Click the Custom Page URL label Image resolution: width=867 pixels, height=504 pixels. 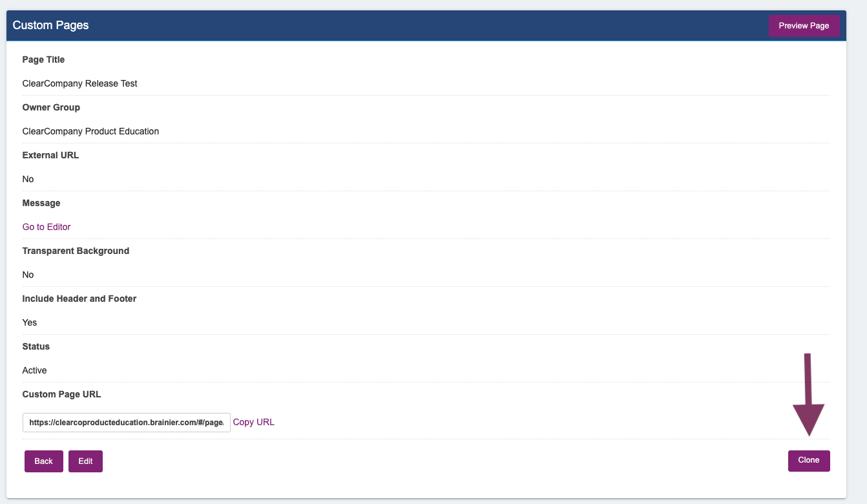pyautogui.click(x=62, y=394)
